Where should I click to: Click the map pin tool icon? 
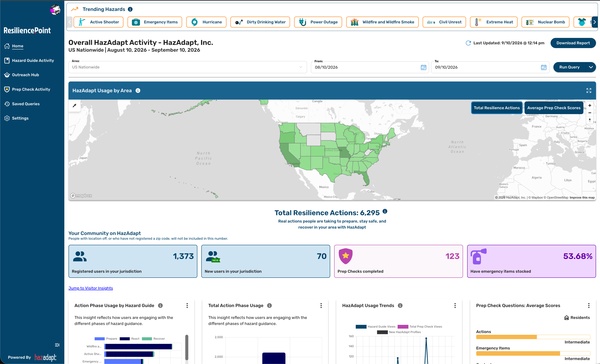[x=75, y=106]
